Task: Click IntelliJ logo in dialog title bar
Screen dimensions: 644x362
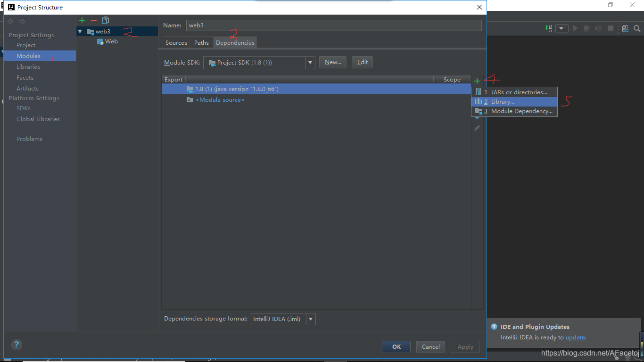Action: click(10, 7)
